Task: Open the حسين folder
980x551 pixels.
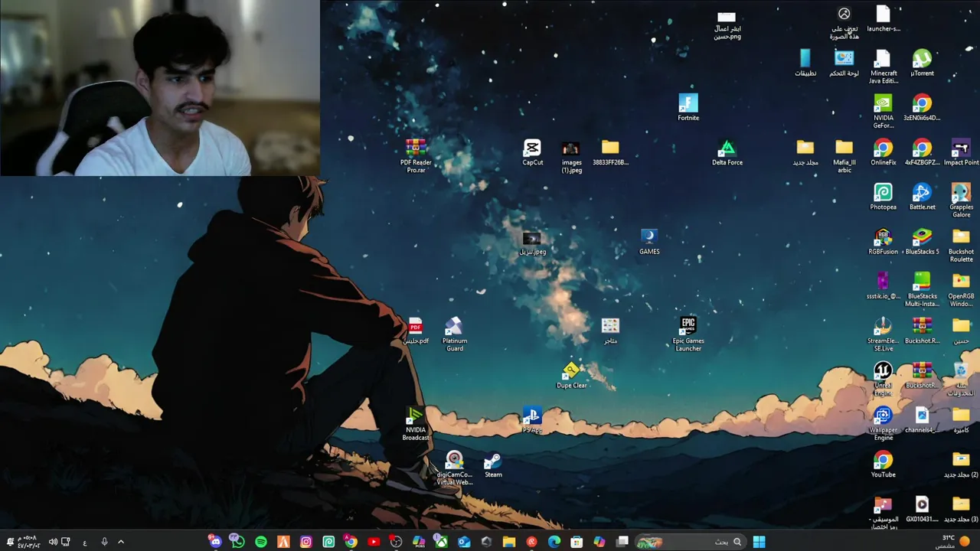Action: coord(961,330)
